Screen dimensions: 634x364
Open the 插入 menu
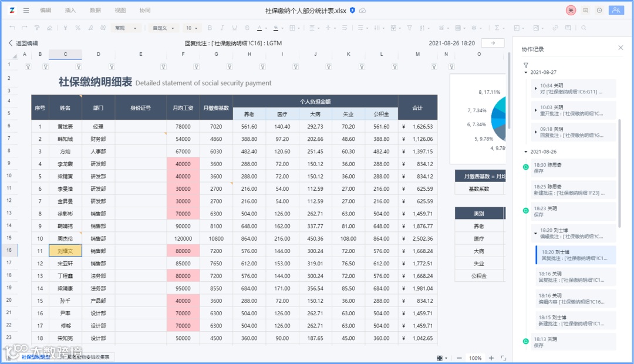pos(70,11)
